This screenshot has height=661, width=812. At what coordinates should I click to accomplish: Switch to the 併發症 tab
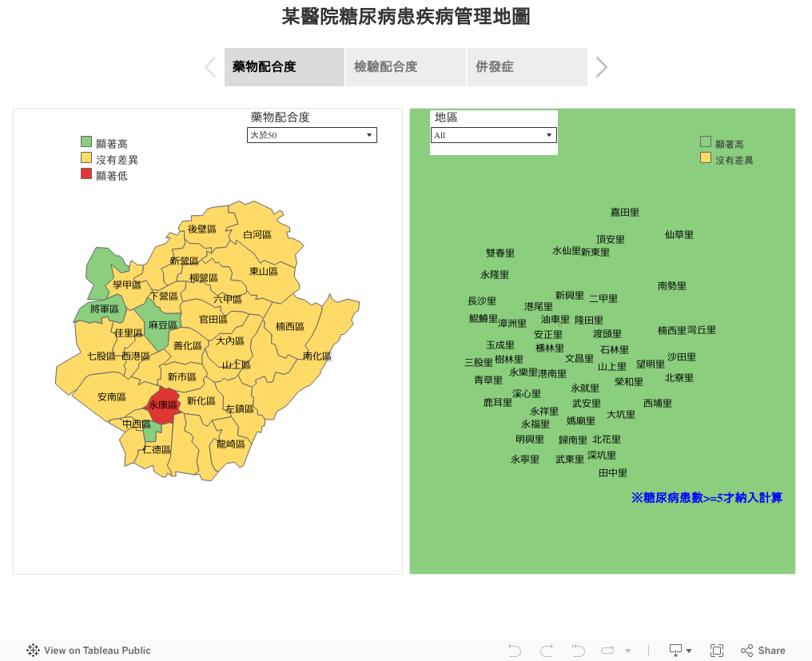tap(527, 67)
